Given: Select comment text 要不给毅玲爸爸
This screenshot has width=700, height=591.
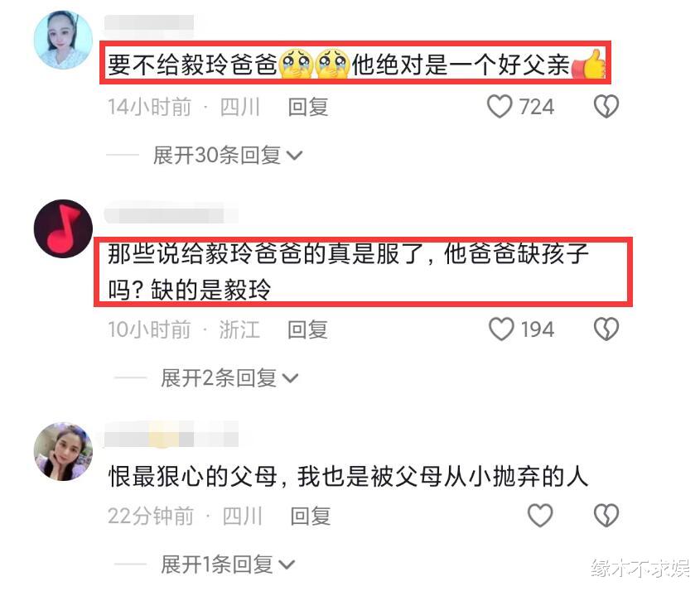Looking at the screenshot, I should (x=192, y=65).
